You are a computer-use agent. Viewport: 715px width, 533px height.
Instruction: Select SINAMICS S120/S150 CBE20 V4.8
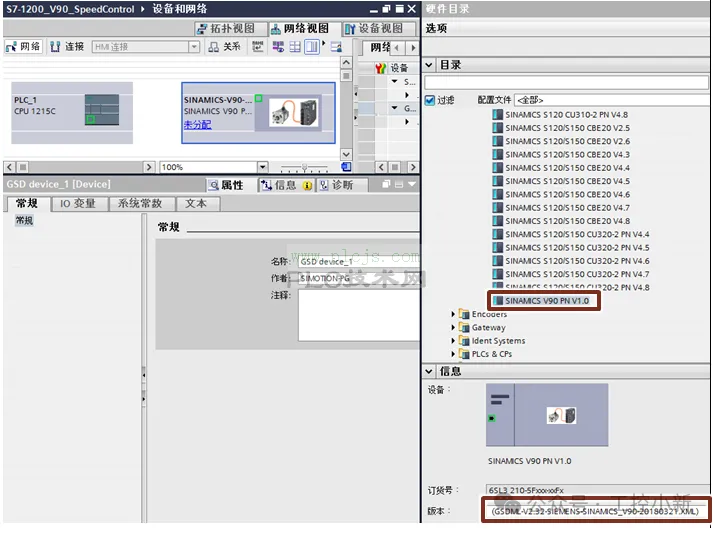561,221
